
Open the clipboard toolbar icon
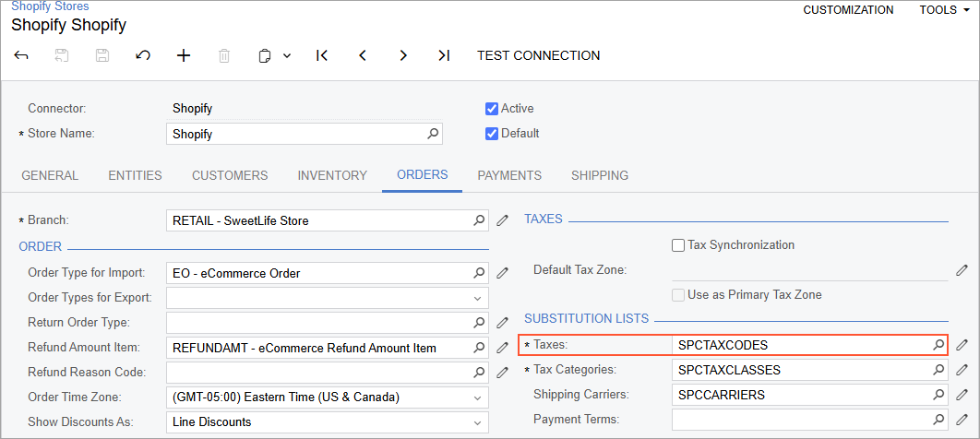(x=264, y=55)
